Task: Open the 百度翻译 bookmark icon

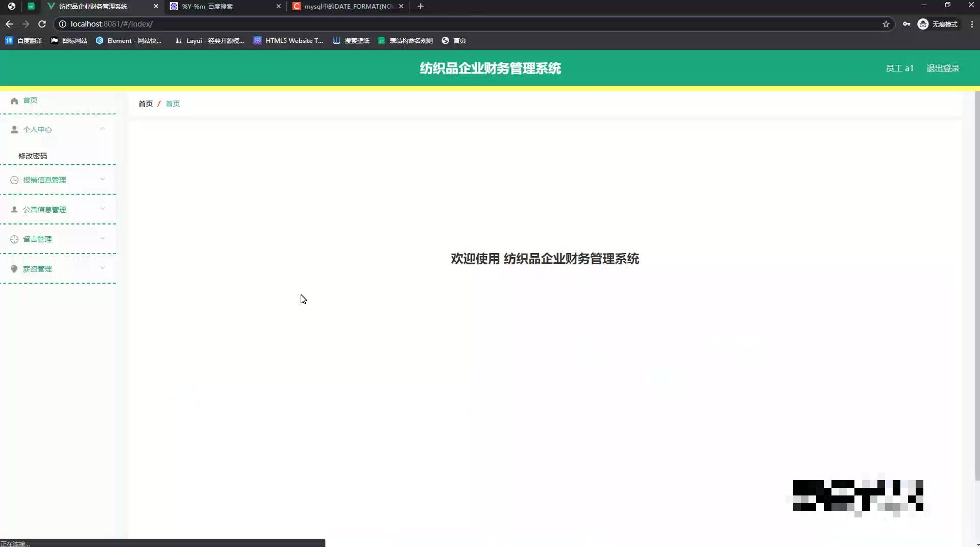Action: pyautogui.click(x=9, y=40)
